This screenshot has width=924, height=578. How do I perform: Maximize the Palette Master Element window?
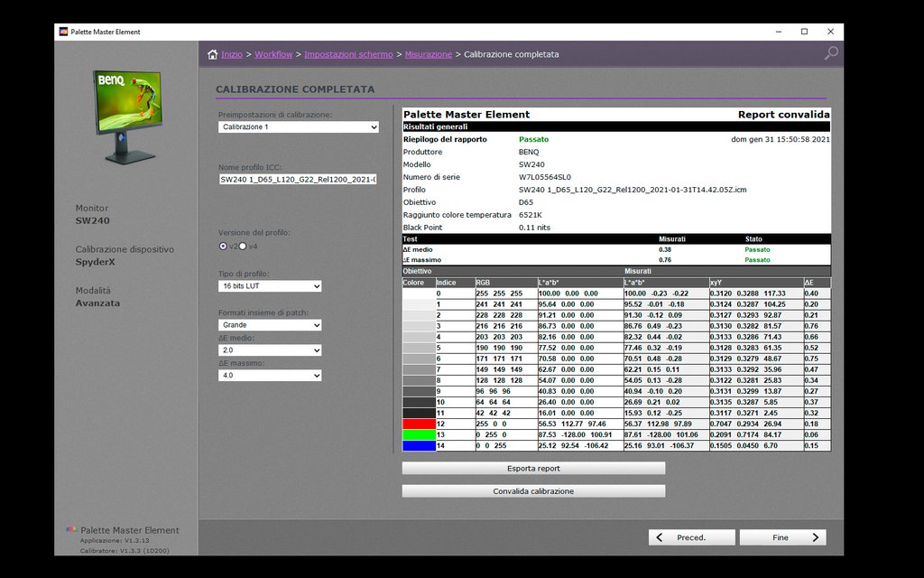coord(804,32)
